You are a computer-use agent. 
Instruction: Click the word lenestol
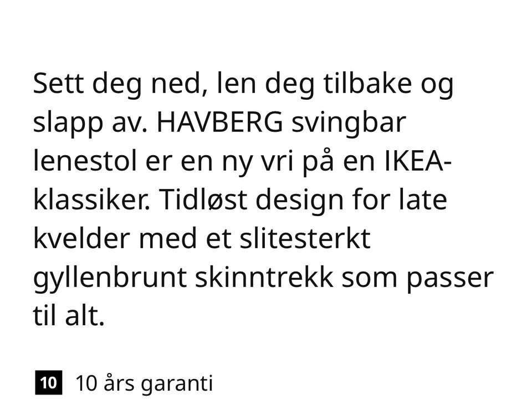pyautogui.click(x=85, y=161)
